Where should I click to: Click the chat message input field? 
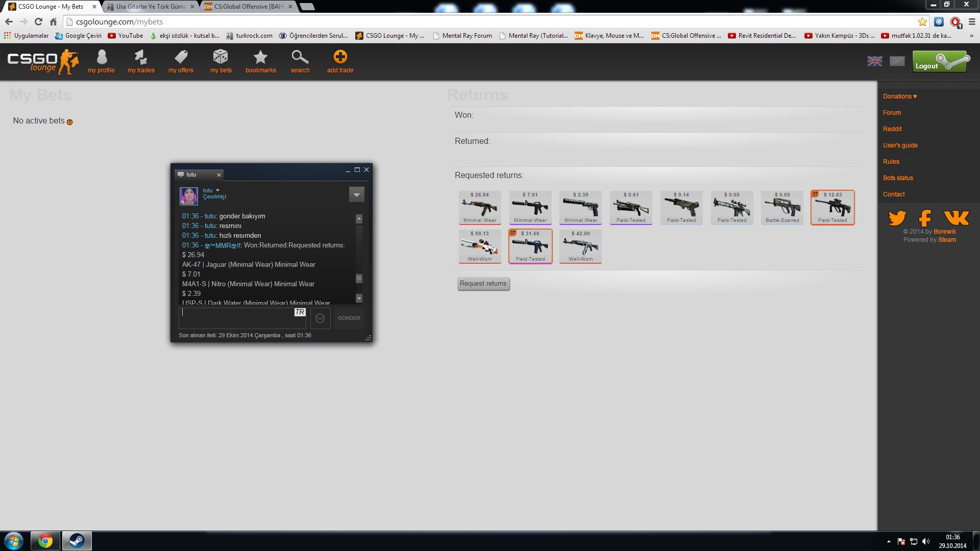click(242, 318)
